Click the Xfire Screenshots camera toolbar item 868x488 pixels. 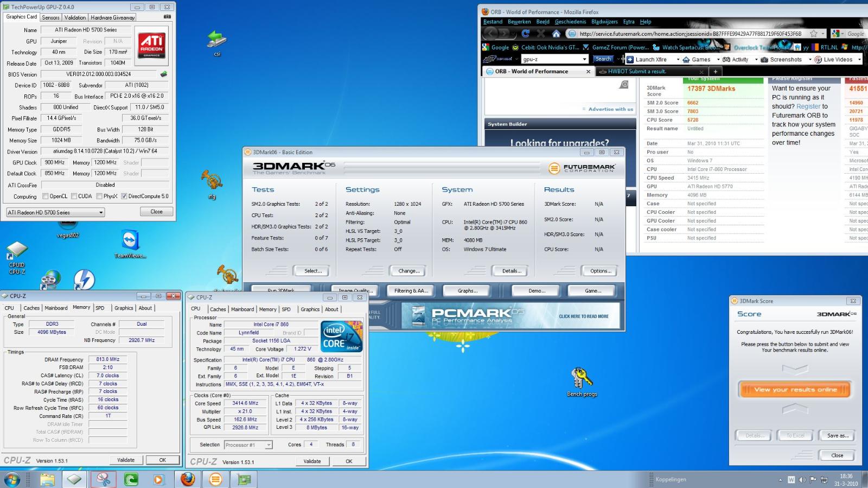[781, 59]
